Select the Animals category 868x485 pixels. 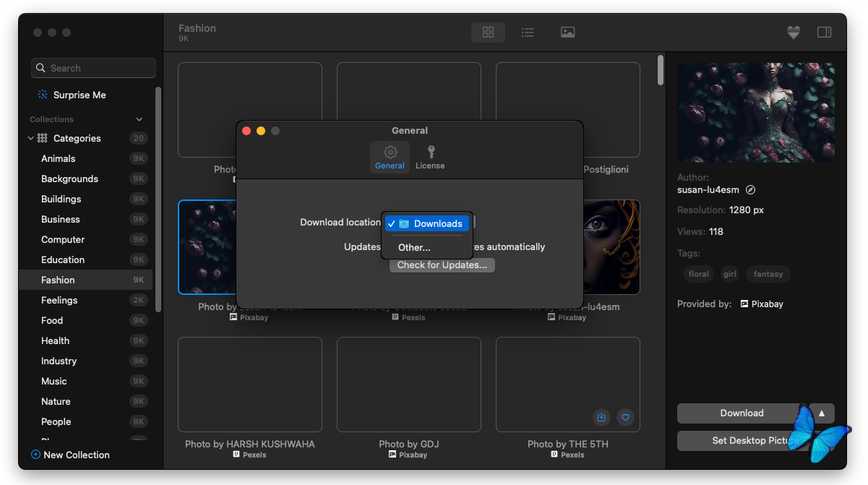85,158
